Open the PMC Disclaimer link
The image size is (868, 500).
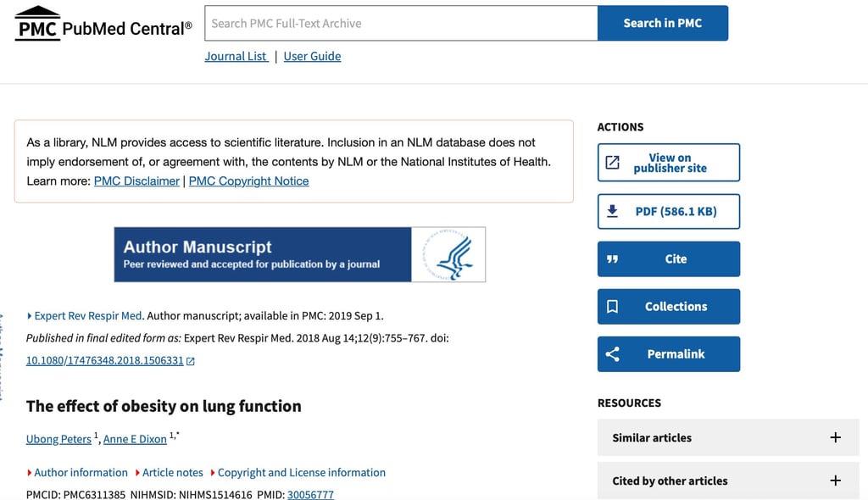click(136, 181)
